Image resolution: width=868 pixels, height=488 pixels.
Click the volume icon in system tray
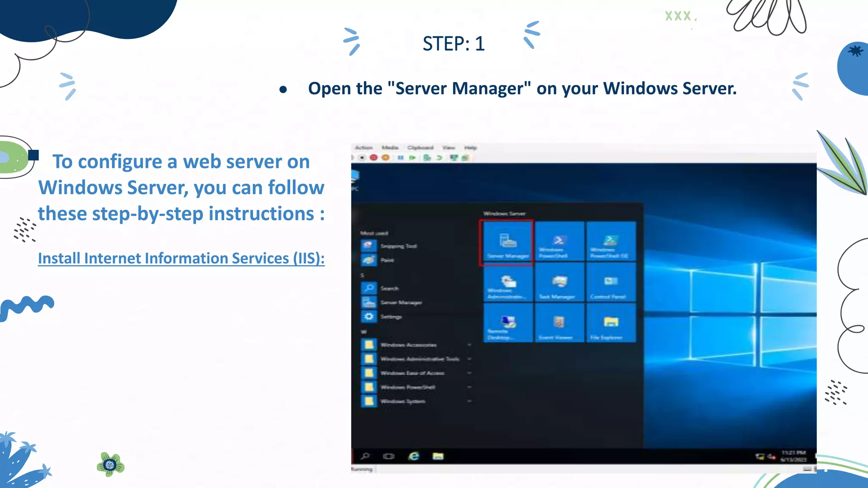click(771, 457)
